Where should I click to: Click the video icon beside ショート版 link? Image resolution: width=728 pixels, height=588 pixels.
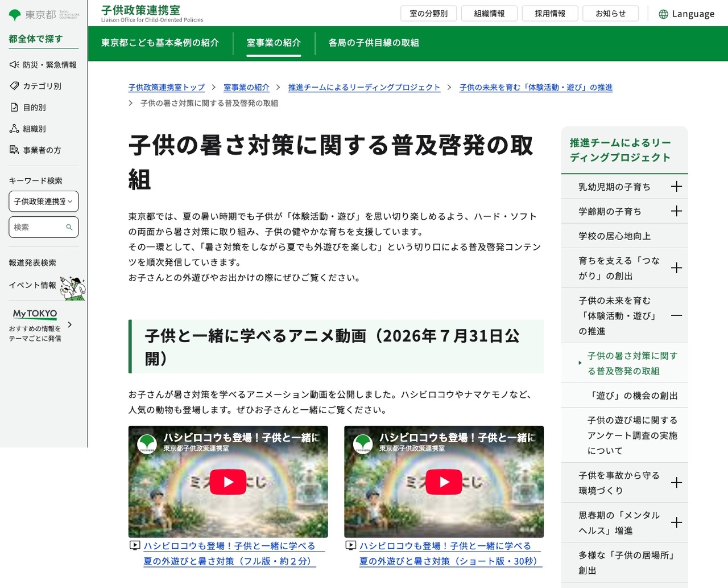[351, 545]
